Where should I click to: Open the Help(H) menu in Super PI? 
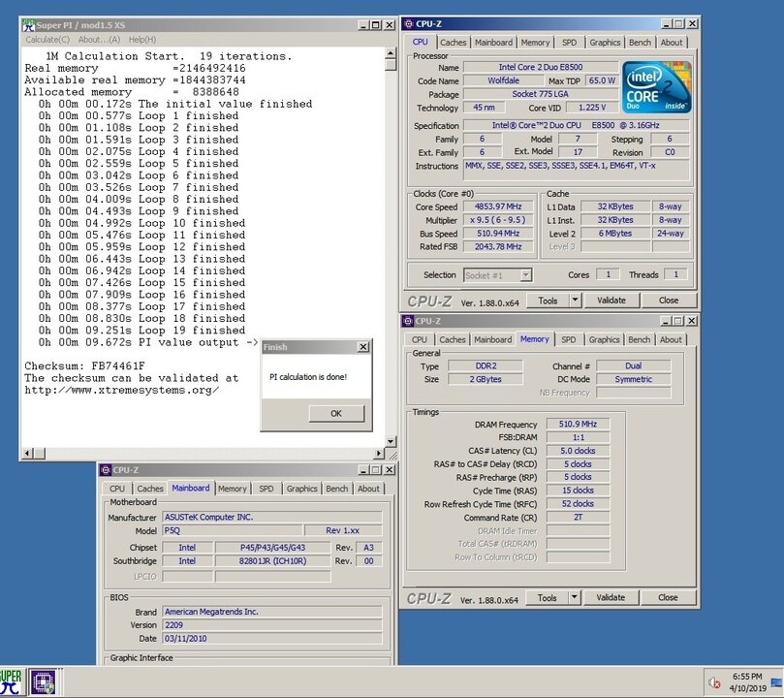click(142, 40)
